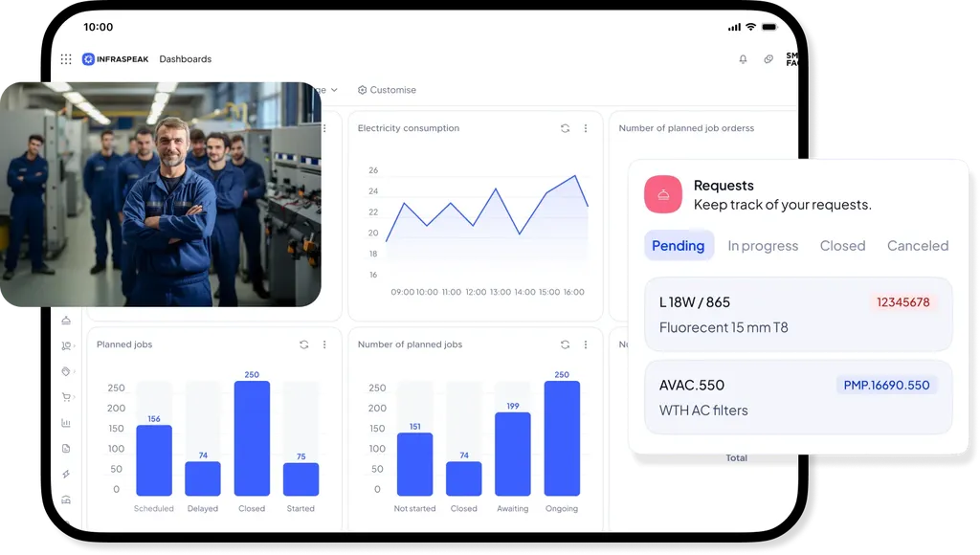The height and width of the screenshot is (555, 980).
Task: Open Planned jobs widget options menu
Action: tap(324, 344)
